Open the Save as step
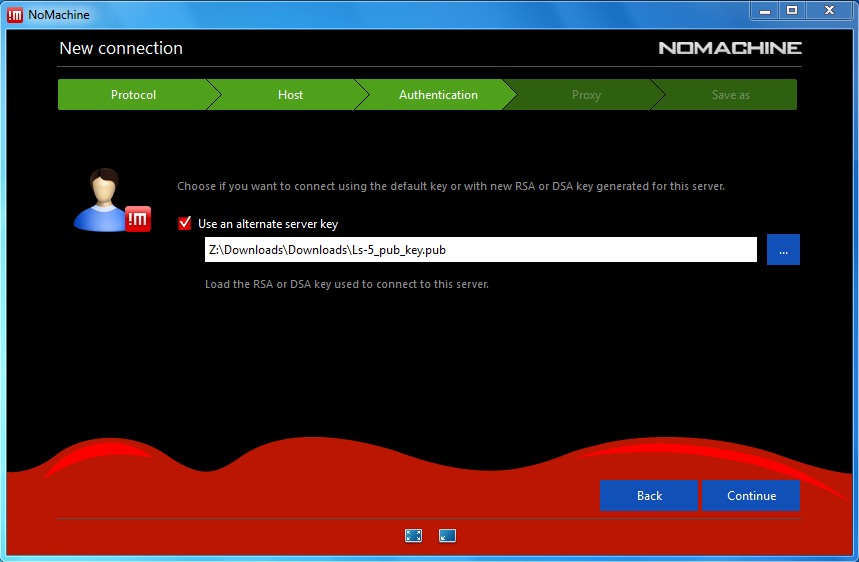 click(x=730, y=95)
